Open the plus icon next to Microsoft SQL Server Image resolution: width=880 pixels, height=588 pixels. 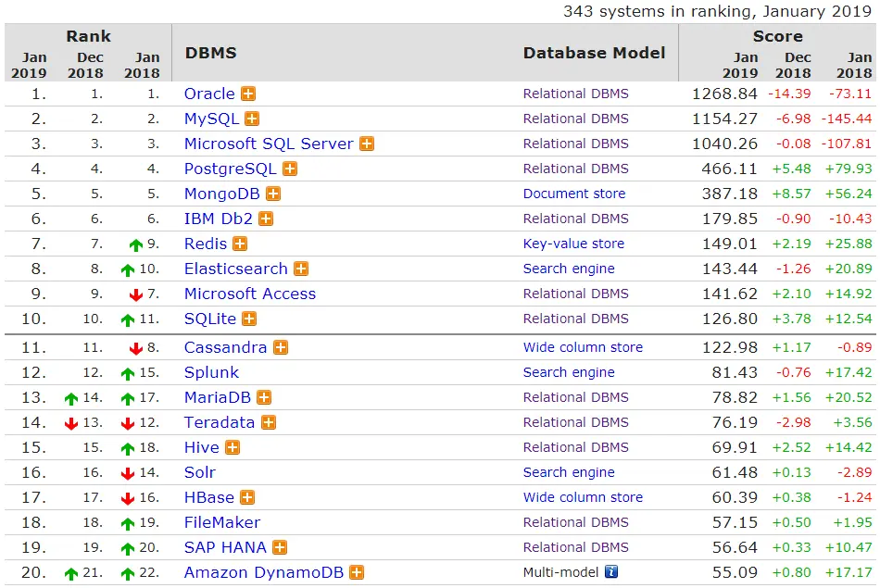pos(367,144)
